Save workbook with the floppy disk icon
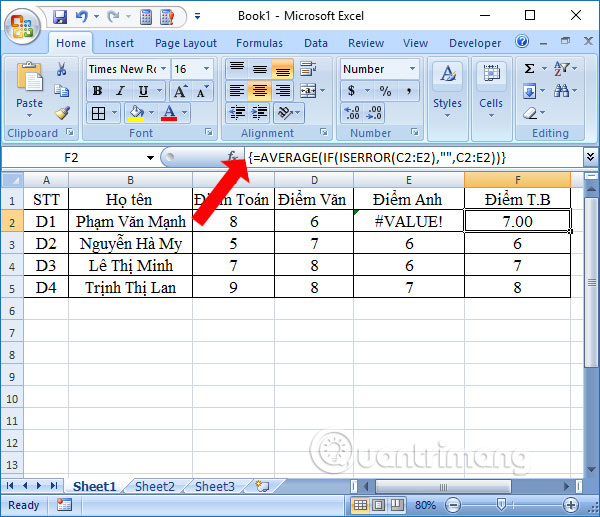 pos(60,17)
